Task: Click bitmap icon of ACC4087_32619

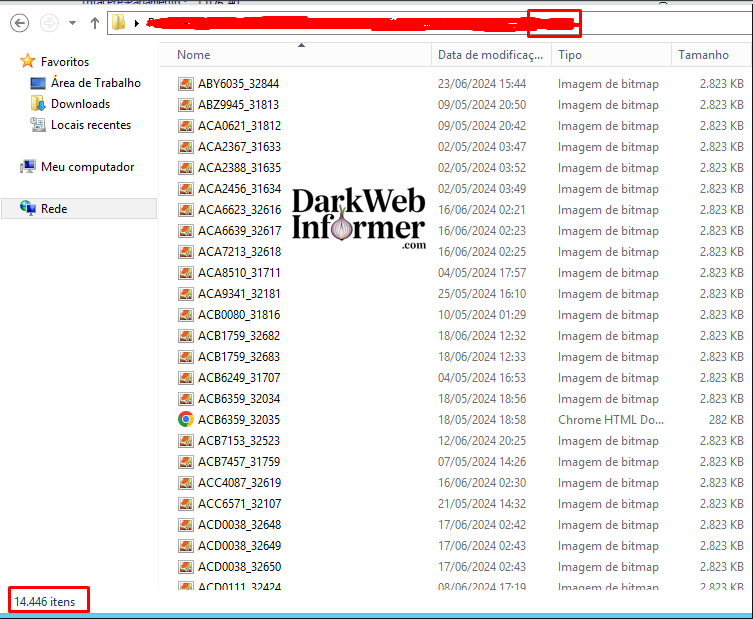Action: (x=186, y=483)
